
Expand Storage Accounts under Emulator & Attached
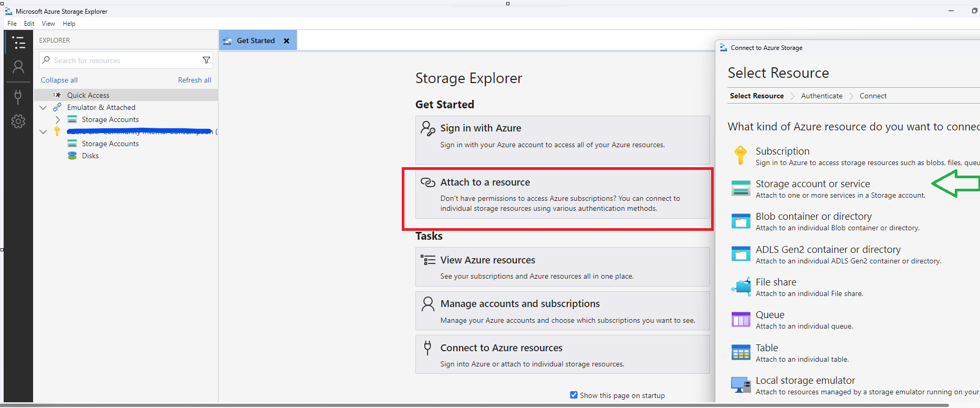[x=58, y=119]
